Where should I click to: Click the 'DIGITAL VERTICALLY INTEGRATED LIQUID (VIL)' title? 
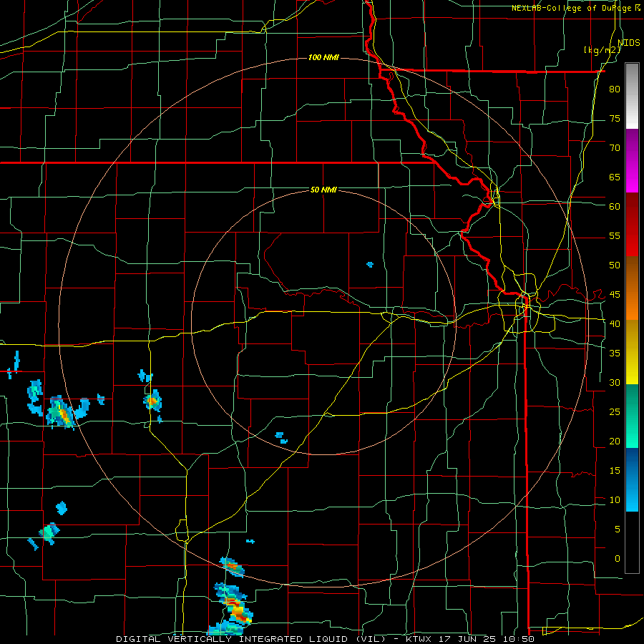pyautogui.click(x=251, y=639)
